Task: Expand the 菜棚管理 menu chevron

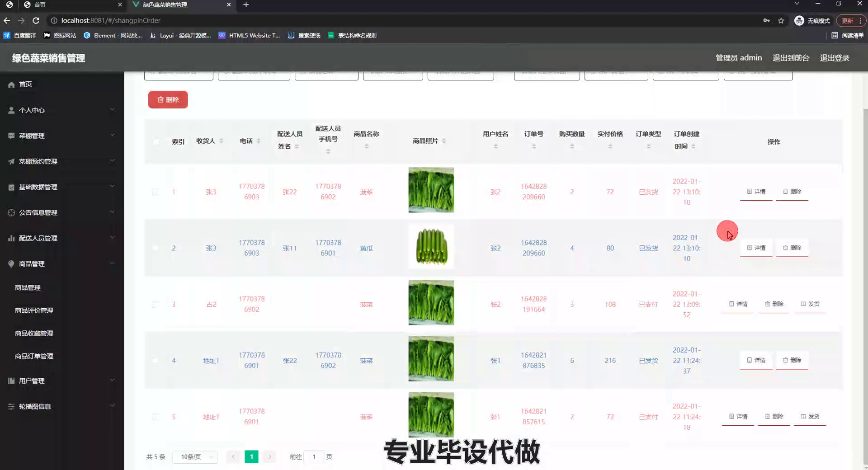Action: coord(112,135)
